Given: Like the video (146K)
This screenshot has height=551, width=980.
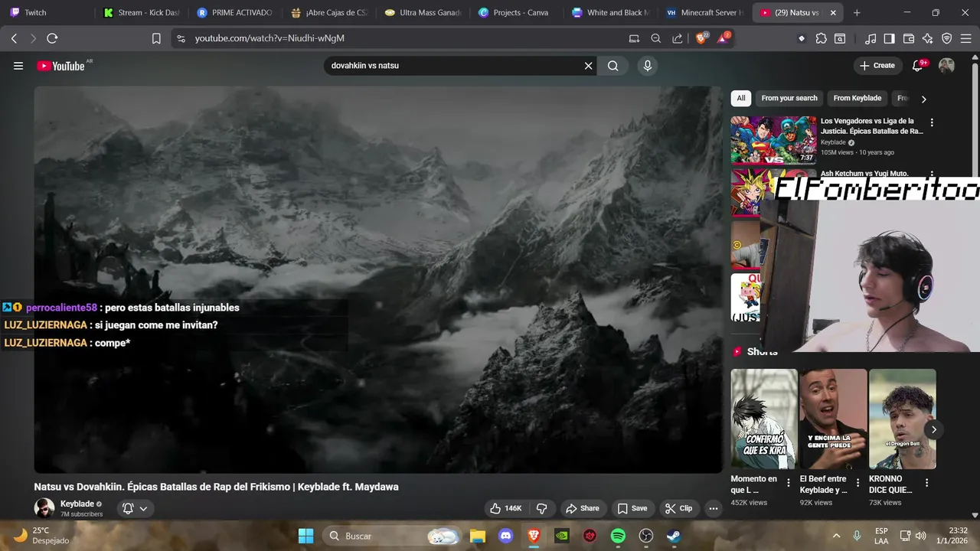Looking at the screenshot, I should pos(505,508).
